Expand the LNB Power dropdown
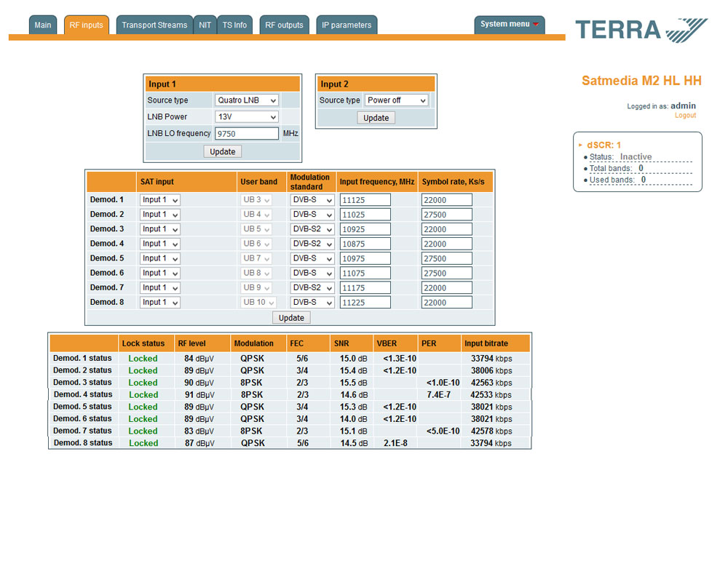The height and width of the screenshot is (582, 728). click(247, 116)
